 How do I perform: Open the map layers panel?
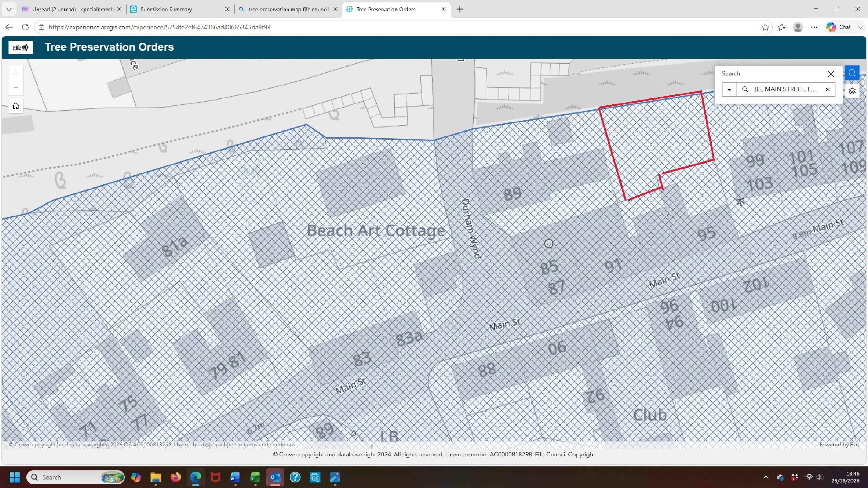tap(852, 91)
